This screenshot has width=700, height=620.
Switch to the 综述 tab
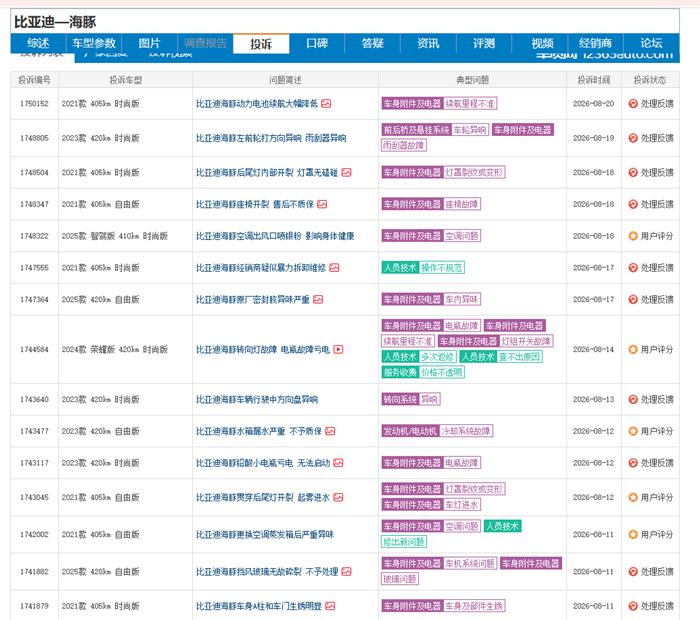pyautogui.click(x=38, y=43)
